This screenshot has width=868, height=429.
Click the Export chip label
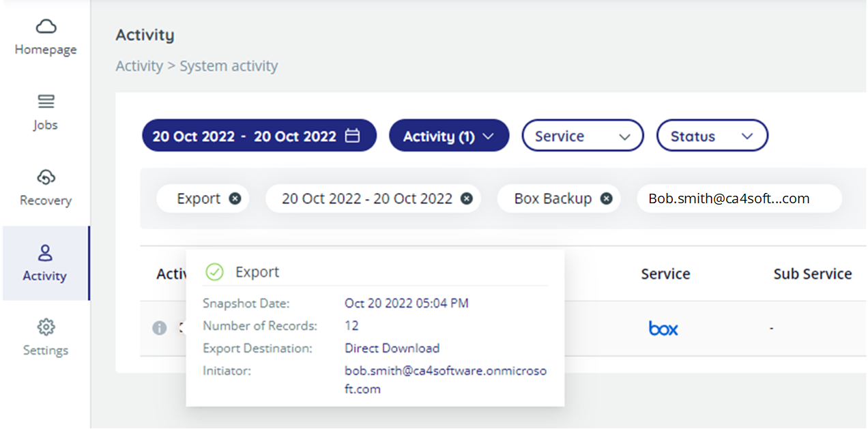(x=199, y=198)
